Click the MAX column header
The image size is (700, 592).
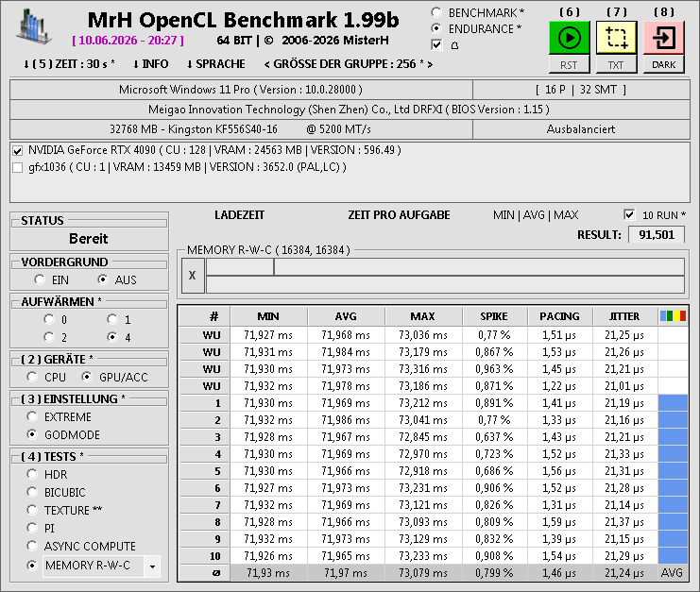(423, 316)
